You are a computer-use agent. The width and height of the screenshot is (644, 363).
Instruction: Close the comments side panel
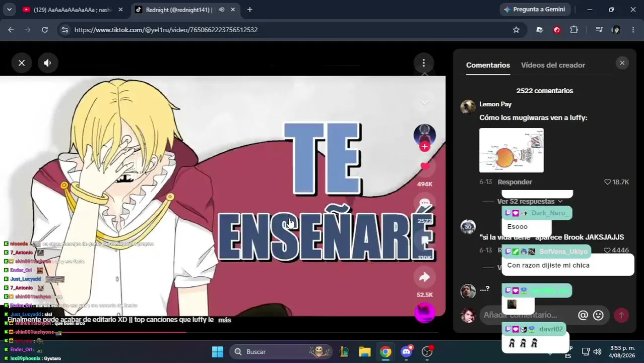622,63
